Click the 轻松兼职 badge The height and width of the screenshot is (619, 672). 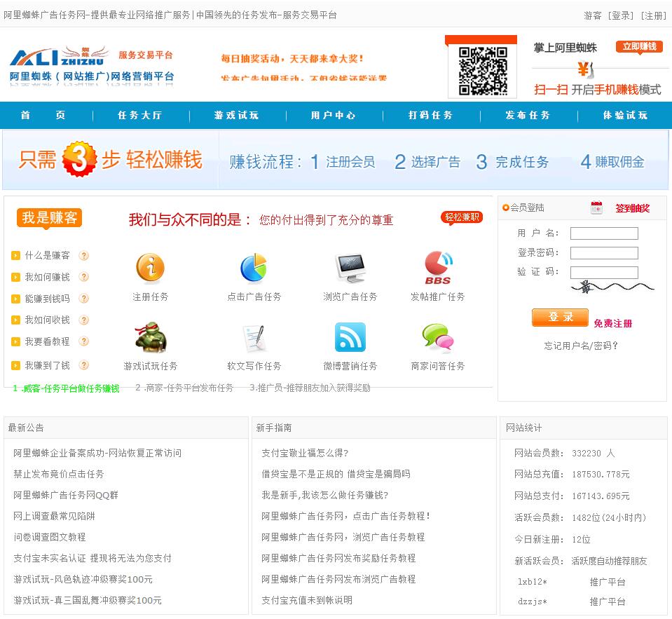point(462,218)
